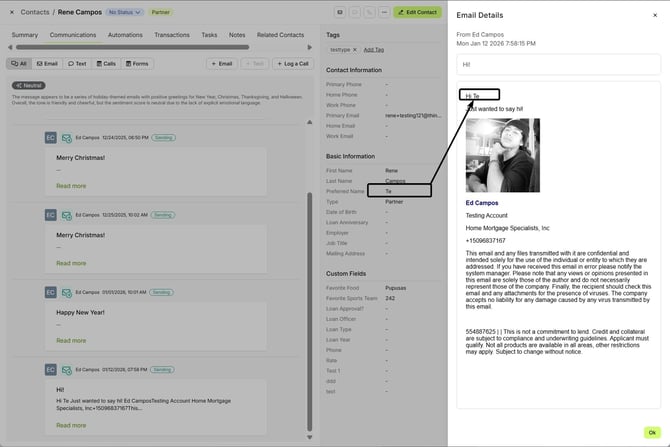The image size is (670, 447).
Task: Remove the testtype tag
Action: [x=354, y=49]
